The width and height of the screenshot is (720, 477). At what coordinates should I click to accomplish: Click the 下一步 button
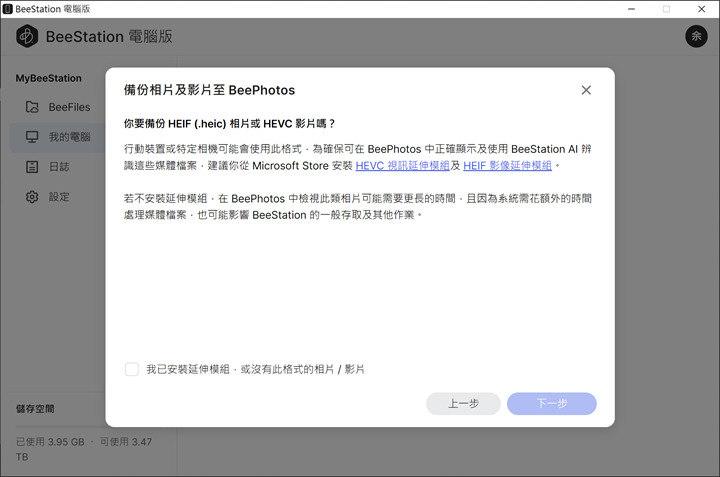pos(551,404)
